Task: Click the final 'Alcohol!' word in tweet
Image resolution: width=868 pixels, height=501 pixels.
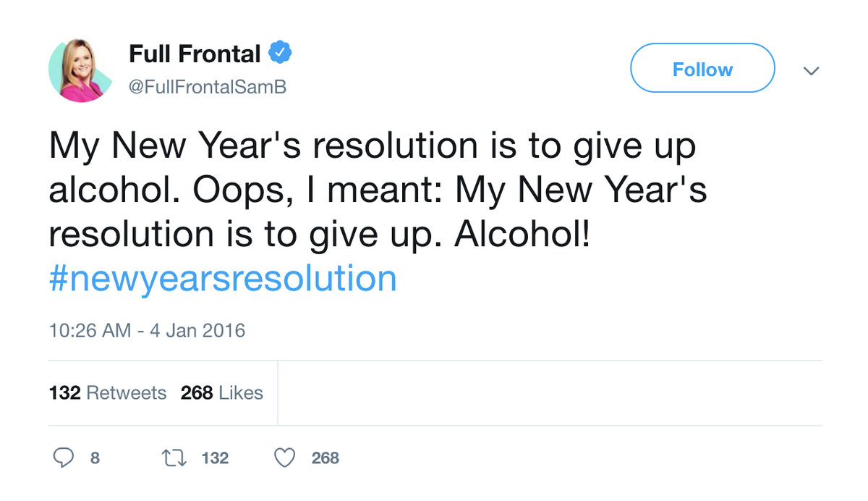Action: pos(522,235)
